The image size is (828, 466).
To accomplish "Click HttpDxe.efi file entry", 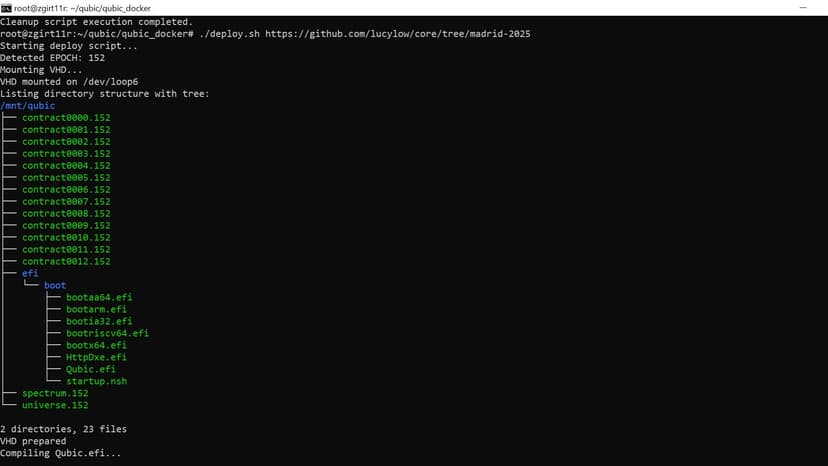I will click(96, 357).
